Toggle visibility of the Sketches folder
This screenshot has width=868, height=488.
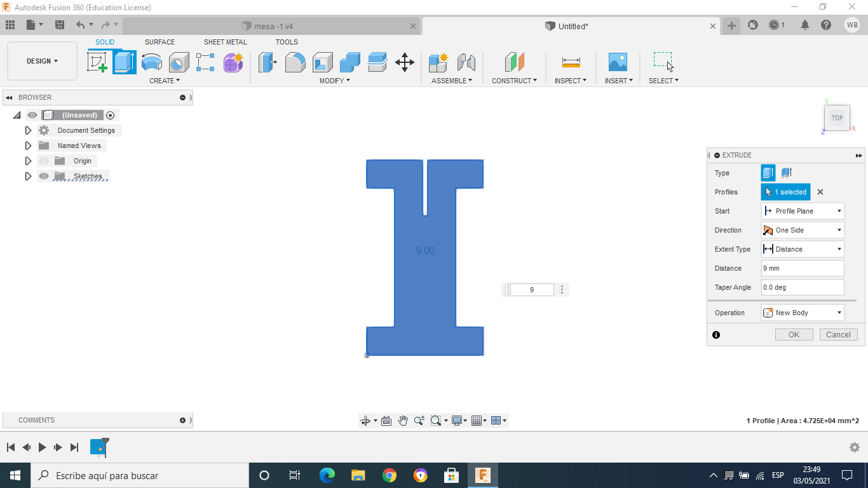pos(43,176)
